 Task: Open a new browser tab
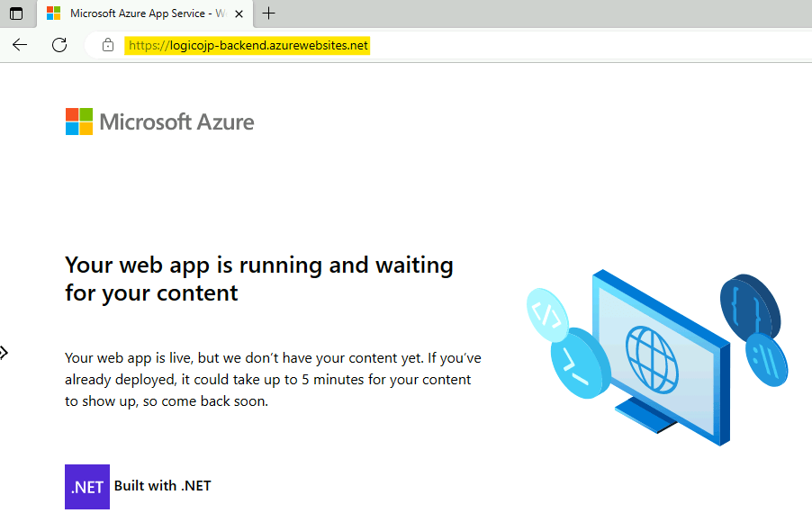click(268, 13)
